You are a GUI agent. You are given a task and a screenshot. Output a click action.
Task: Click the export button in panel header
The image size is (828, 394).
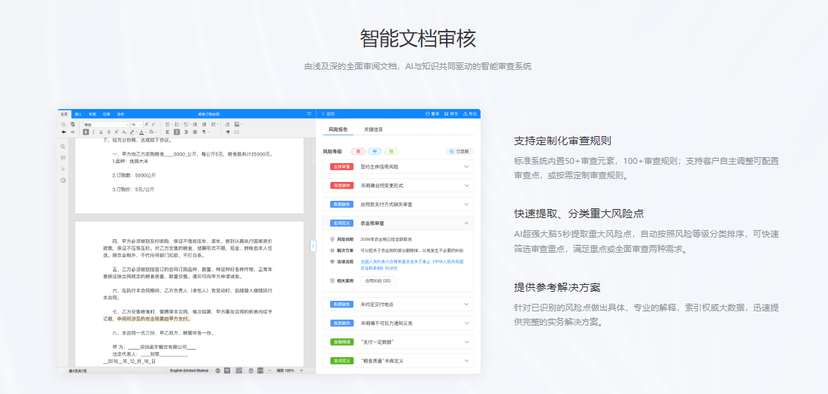pyautogui.click(x=470, y=114)
